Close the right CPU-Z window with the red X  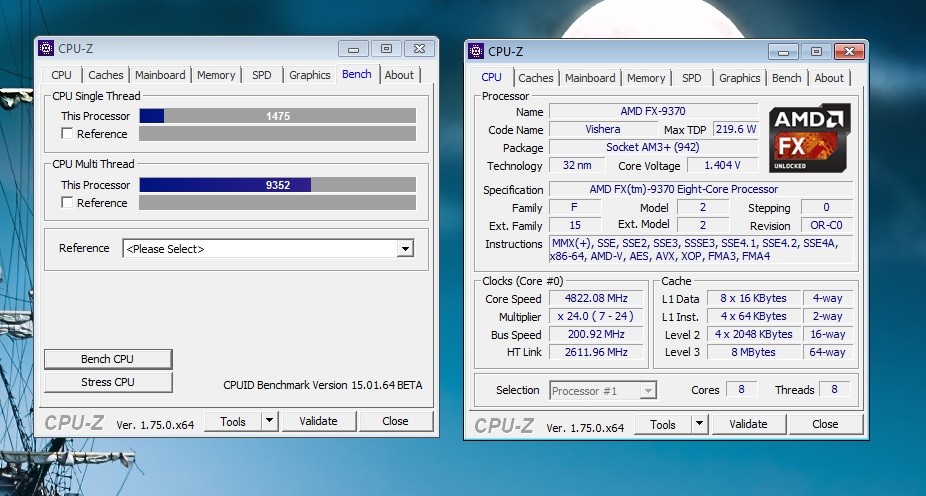pos(849,52)
